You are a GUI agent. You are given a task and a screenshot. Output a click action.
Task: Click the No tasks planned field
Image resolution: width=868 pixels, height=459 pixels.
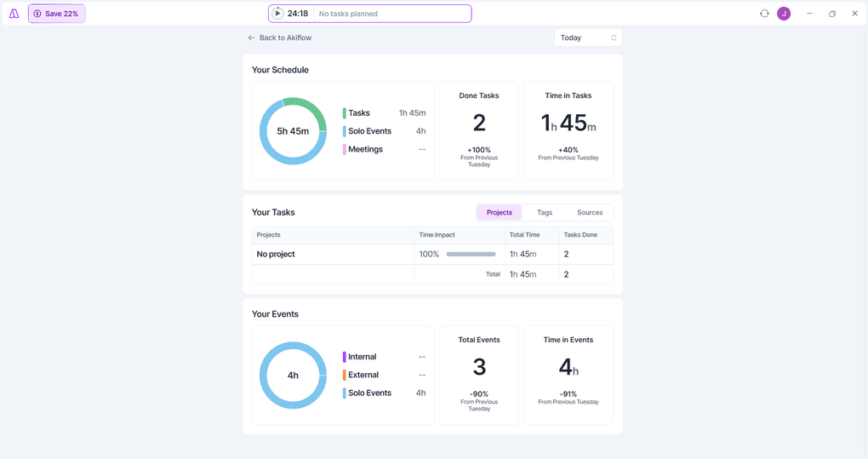[x=391, y=14]
